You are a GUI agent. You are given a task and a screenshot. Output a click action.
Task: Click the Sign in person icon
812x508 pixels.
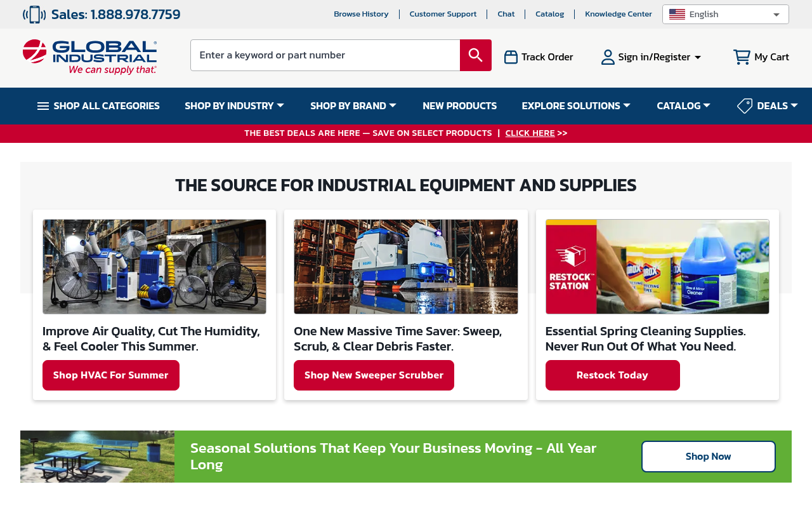tap(608, 57)
